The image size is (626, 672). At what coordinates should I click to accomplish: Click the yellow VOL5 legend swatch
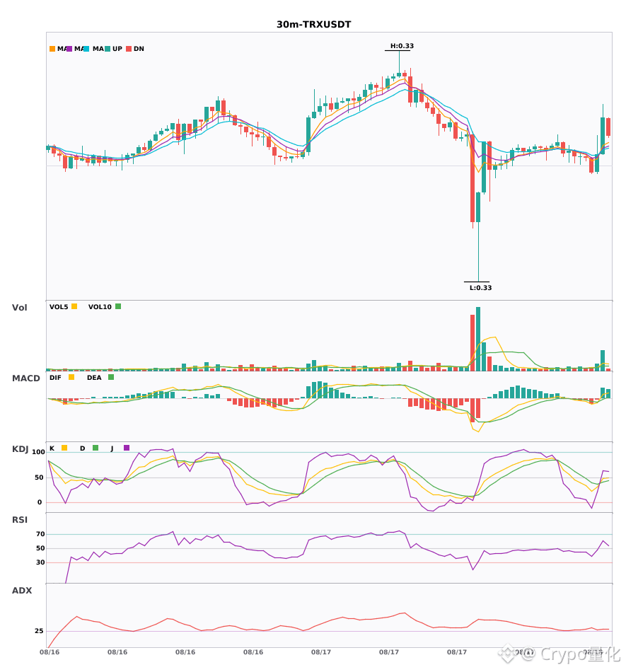click(74, 306)
